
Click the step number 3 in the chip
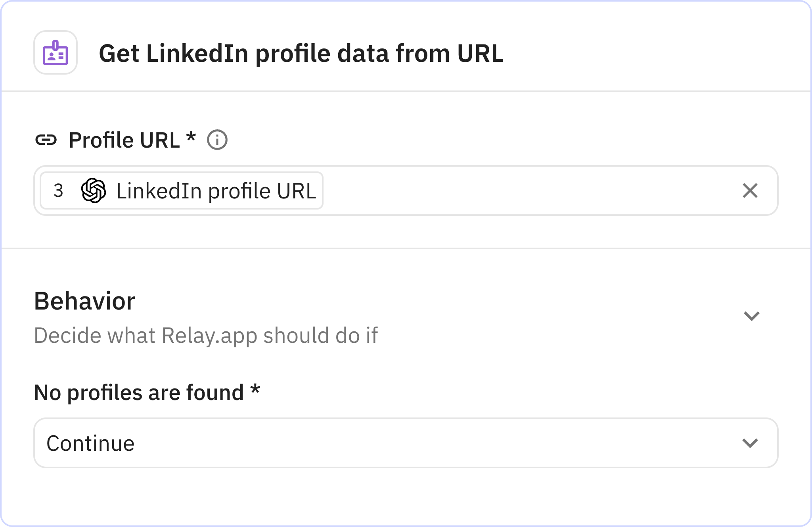(58, 191)
